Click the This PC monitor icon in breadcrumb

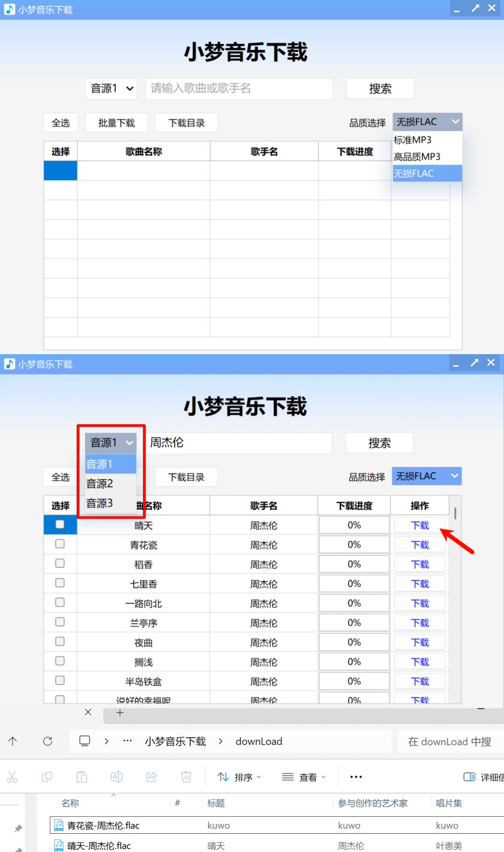click(x=85, y=741)
